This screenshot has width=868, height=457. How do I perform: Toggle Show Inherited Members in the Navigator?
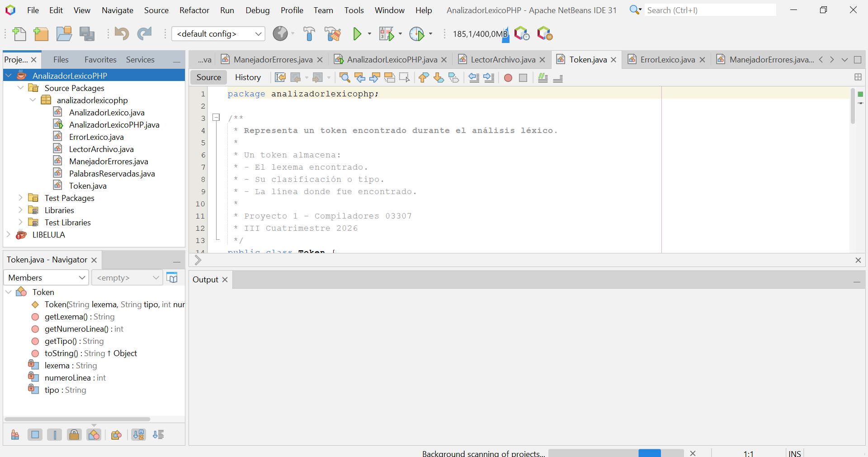(x=15, y=435)
